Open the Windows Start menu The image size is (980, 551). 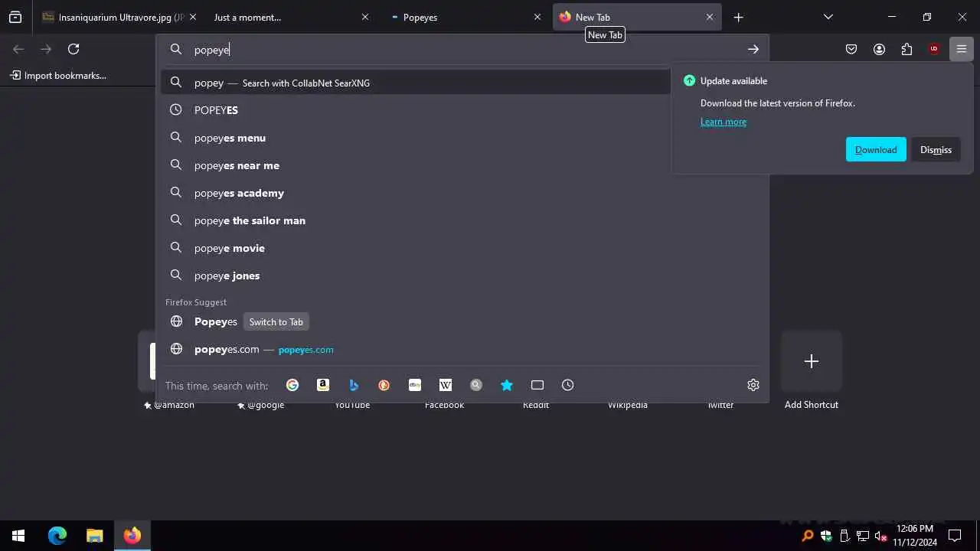coord(18,536)
